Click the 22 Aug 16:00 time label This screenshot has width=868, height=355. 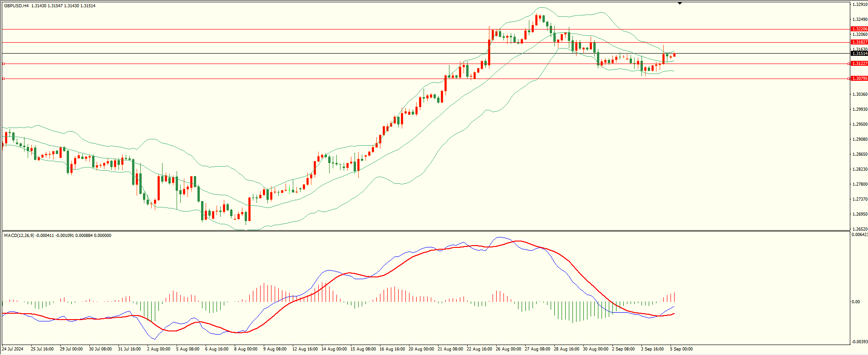[x=479, y=349]
